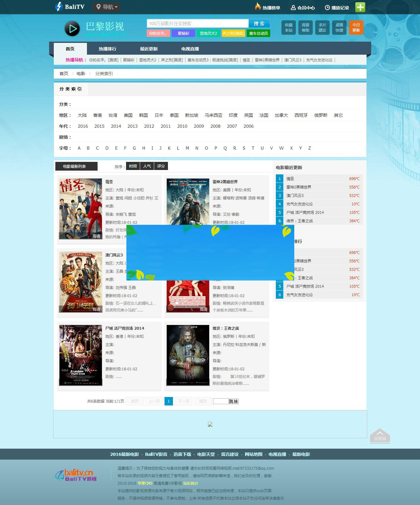Click the 回顶部 back-to-top arrow

(380, 435)
